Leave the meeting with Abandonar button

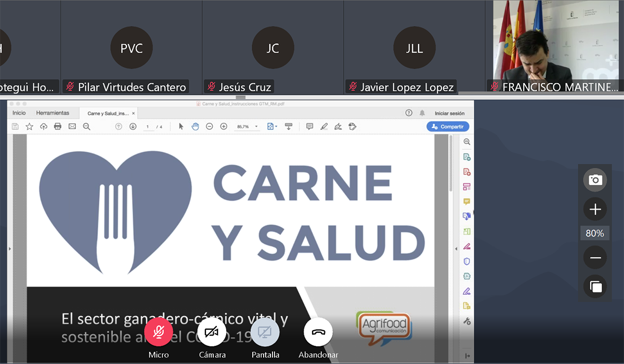[318, 332]
